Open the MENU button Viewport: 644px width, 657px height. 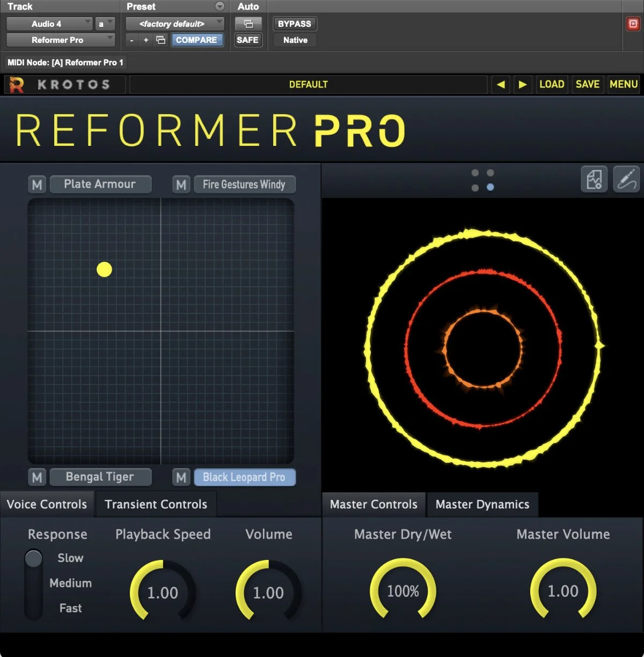pyautogui.click(x=624, y=84)
